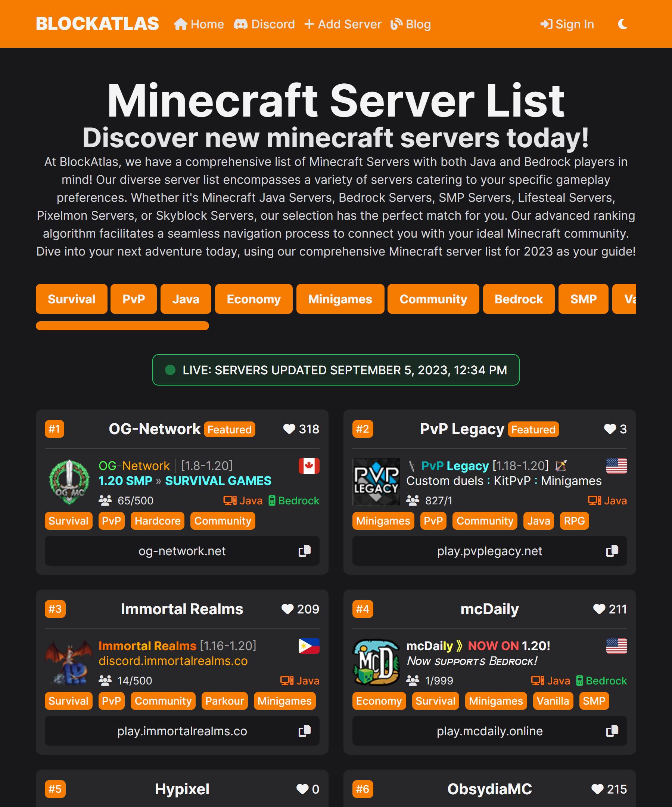
Task: Click the category list horizontal scrollbar
Action: 122,326
